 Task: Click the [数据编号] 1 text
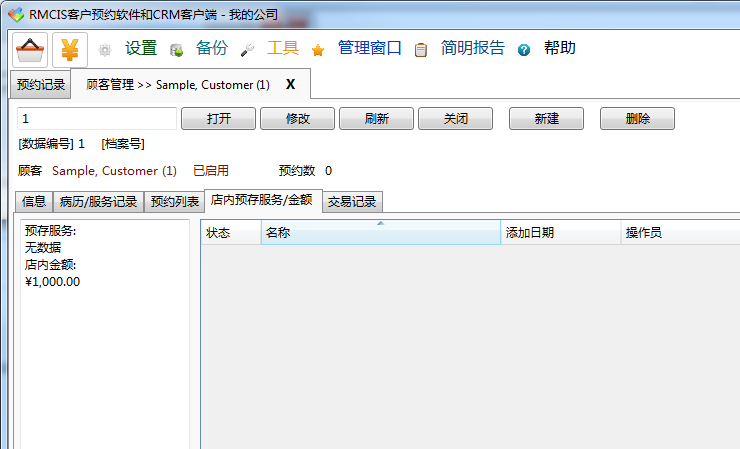(x=51, y=144)
